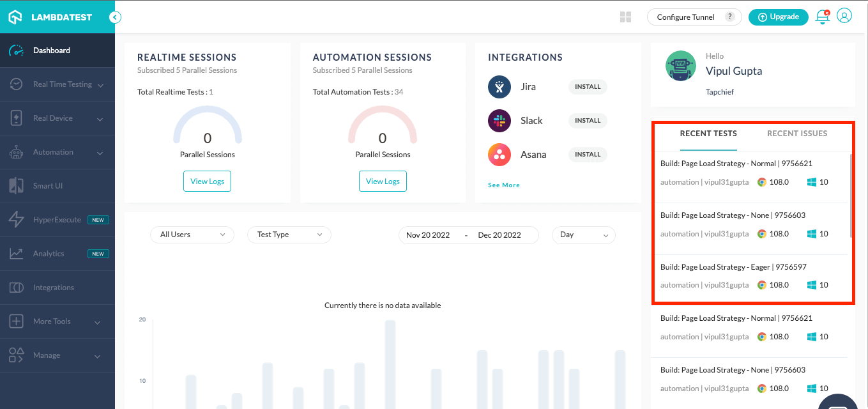Open the notifications bell icon
The image size is (868, 409).
pyautogui.click(x=823, y=17)
